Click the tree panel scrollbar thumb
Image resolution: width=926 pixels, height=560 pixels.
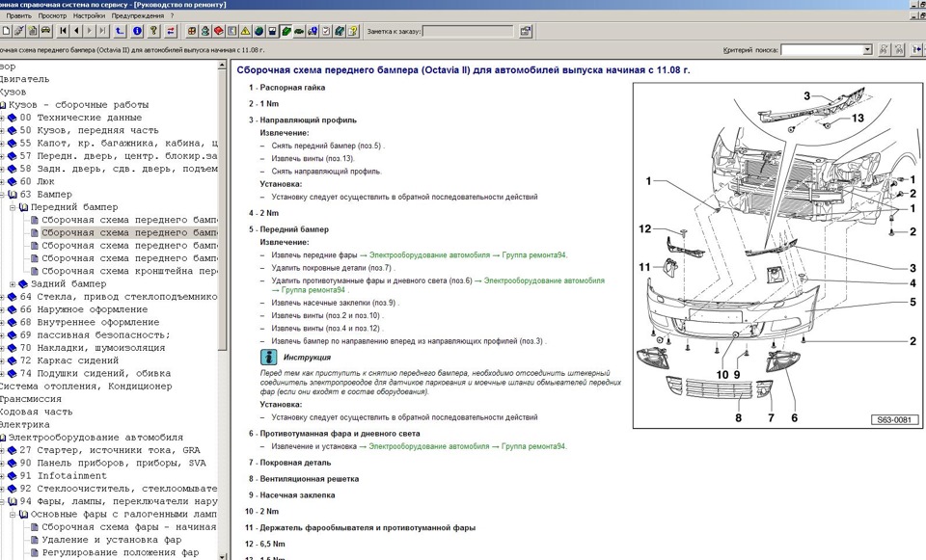pos(222,209)
